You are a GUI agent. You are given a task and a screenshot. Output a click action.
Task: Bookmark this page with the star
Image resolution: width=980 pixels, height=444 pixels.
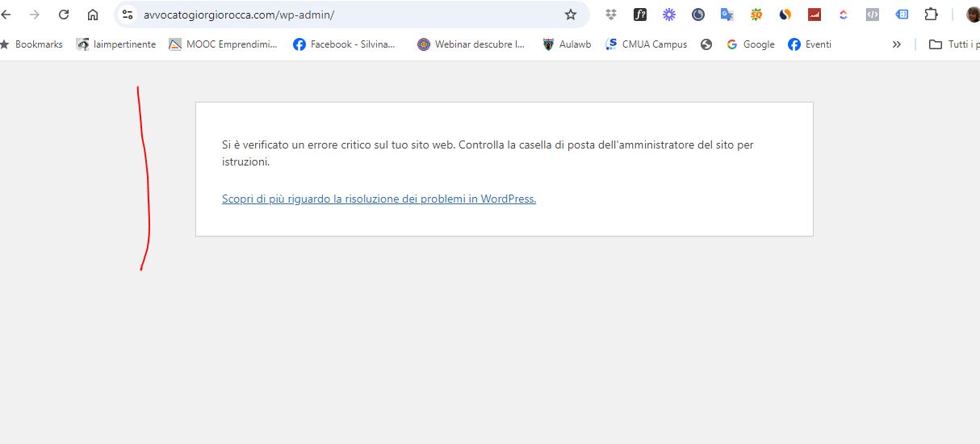click(x=571, y=15)
